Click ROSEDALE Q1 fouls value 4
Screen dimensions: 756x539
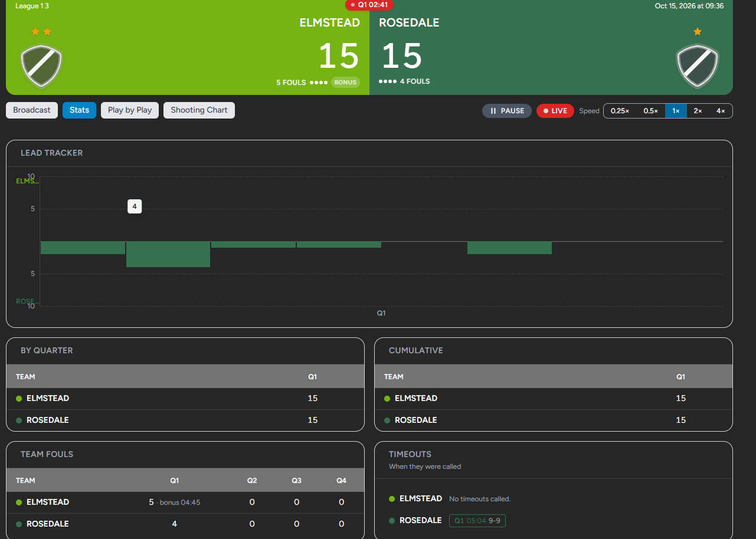[x=174, y=524]
